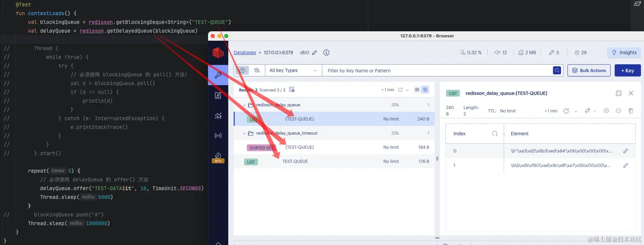Open the Analysis Tools chart icon in the sidebar

click(x=218, y=116)
